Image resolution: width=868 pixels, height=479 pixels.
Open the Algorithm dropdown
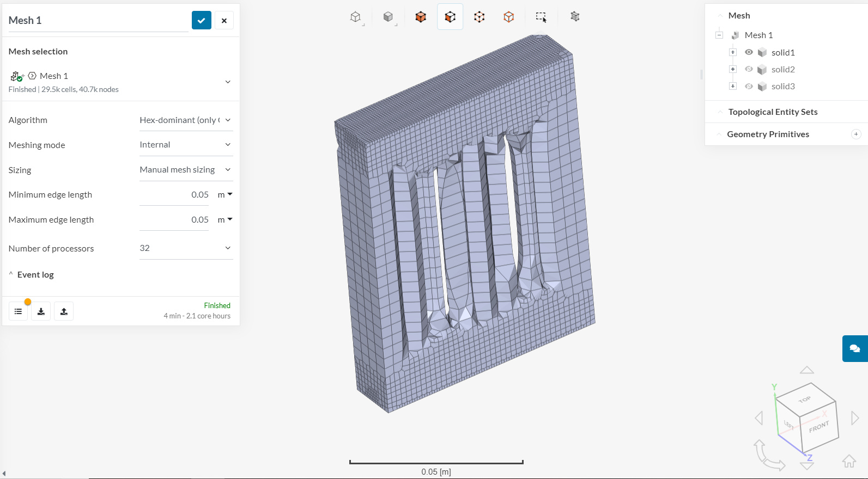click(x=186, y=120)
